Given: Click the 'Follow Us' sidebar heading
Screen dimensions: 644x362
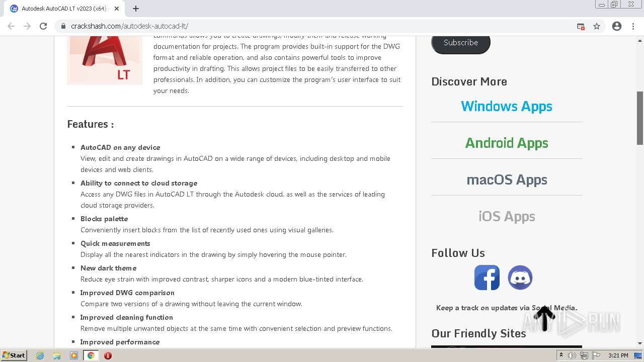Looking at the screenshot, I should (458, 253).
